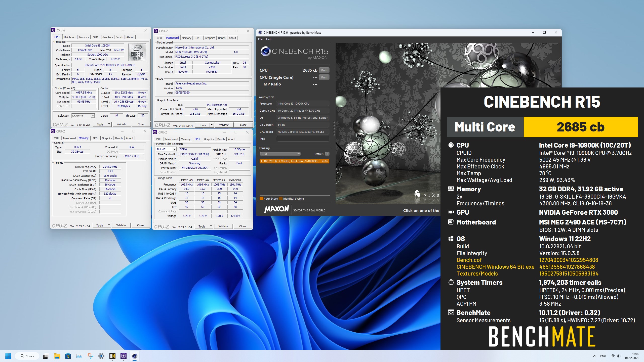Click the Bench.cof integrity entry in BenchMate
The width and height of the screenshot is (644, 362).
point(469,260)
